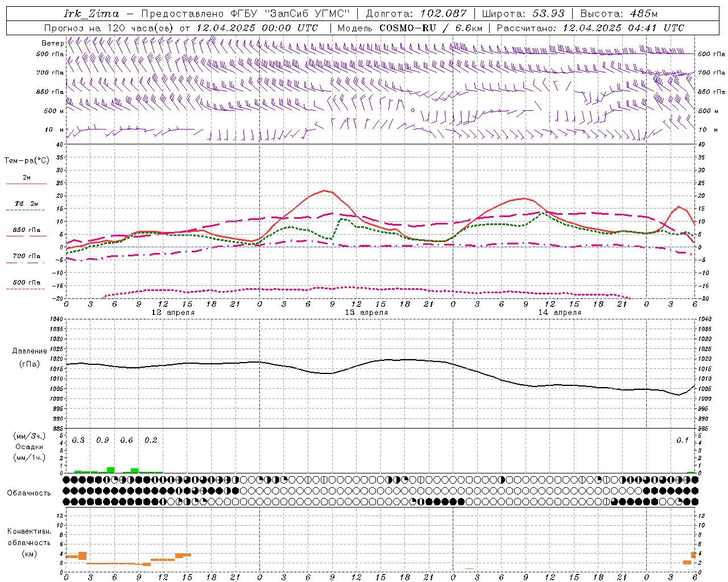Image resolution: width=728 pixels, height=582 pixels.
Task: Click the right-side '700 гПа' wind level label
Action: (712, 73)
